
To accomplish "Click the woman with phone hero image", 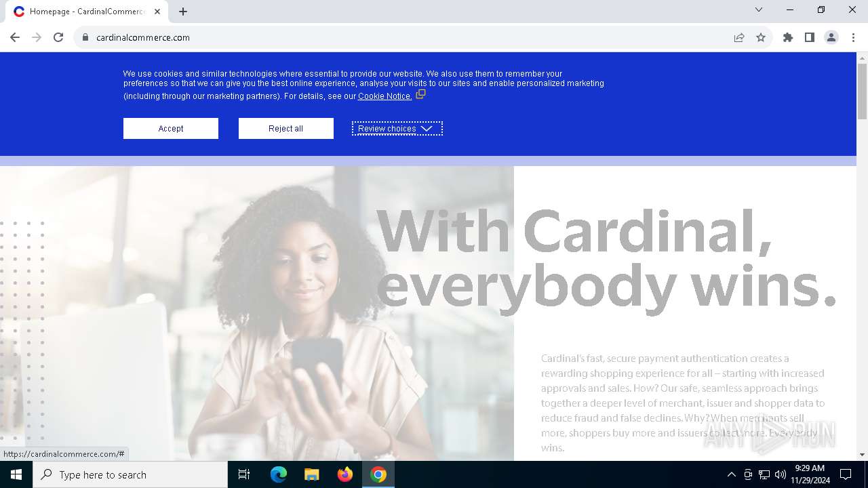I will pos(257,313).
